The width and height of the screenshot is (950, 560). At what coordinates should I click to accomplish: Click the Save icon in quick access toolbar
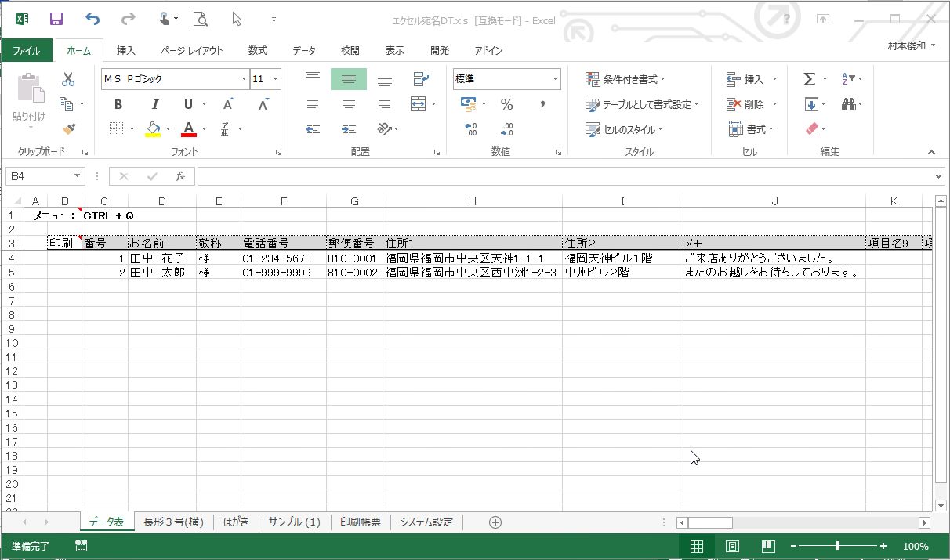[x=56, y=19]
